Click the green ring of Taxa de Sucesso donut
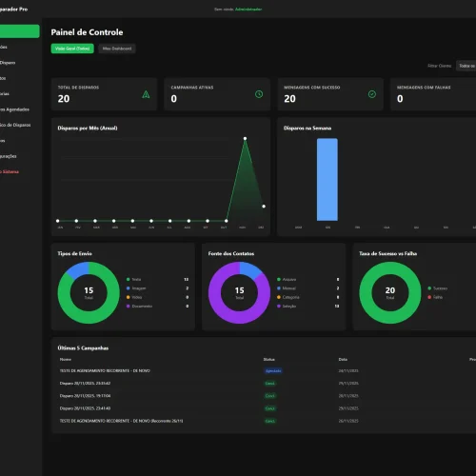476x476 pixels. point(366,292)
